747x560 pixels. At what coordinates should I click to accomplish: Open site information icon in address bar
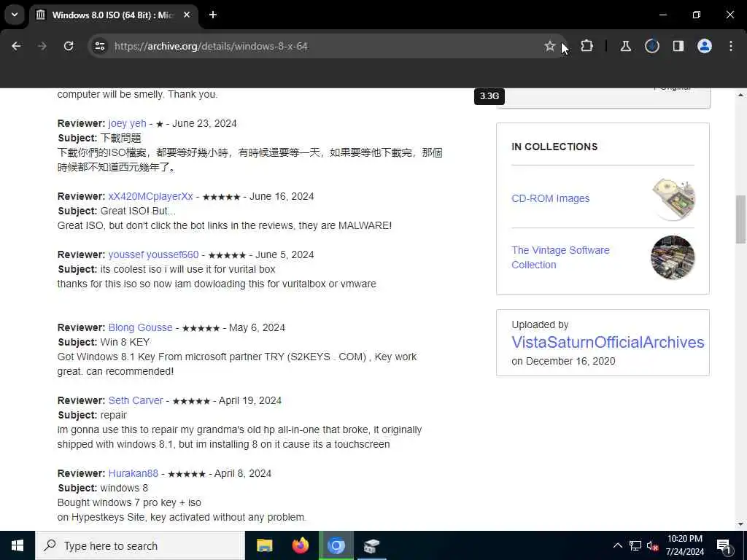[99, 46]
